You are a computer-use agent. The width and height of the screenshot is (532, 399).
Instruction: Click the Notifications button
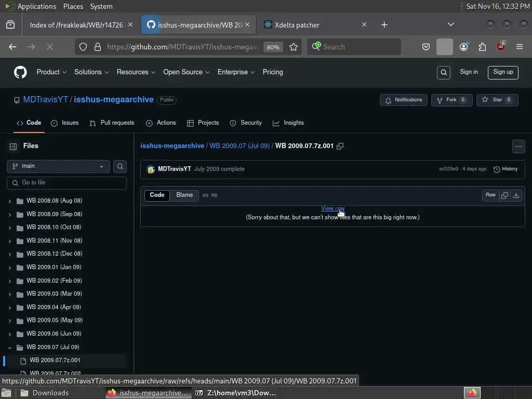[x=403, y=100]
